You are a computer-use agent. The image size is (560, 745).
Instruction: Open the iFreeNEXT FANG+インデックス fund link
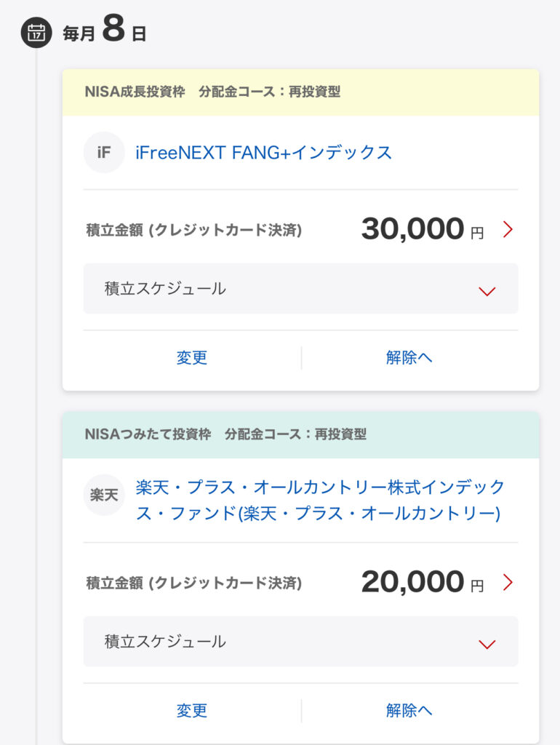(263, 152)
